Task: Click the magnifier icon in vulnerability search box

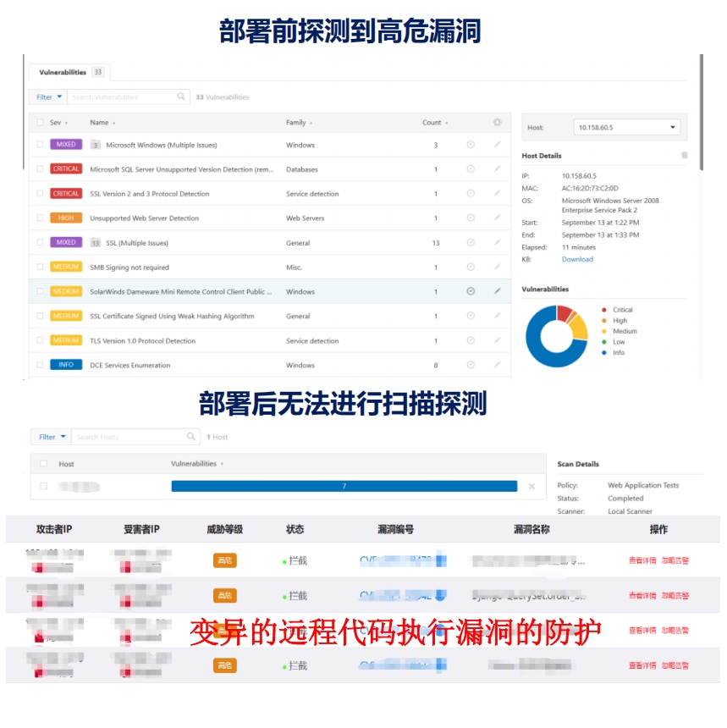Action: pos(180,97)
